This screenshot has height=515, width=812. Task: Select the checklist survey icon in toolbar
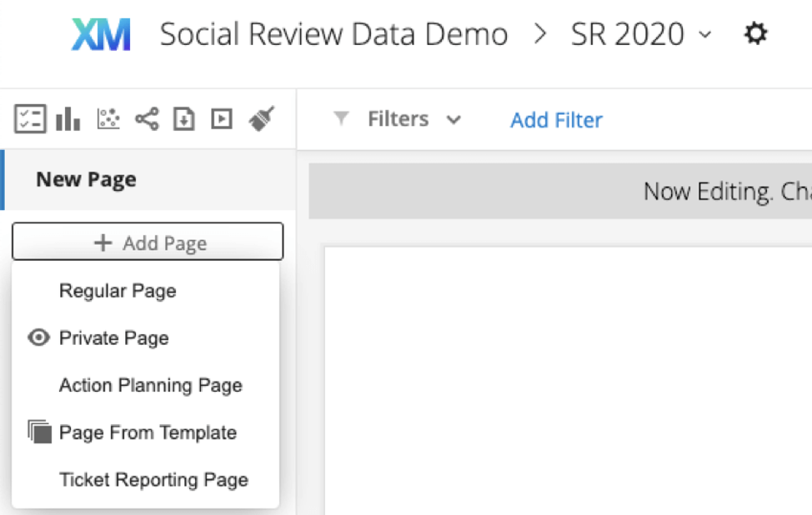(x=31, y=118)
